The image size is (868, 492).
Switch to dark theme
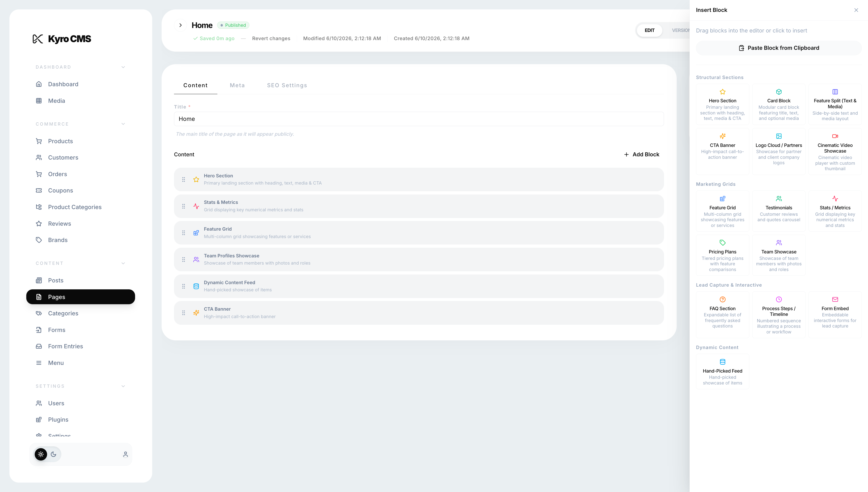53,454
